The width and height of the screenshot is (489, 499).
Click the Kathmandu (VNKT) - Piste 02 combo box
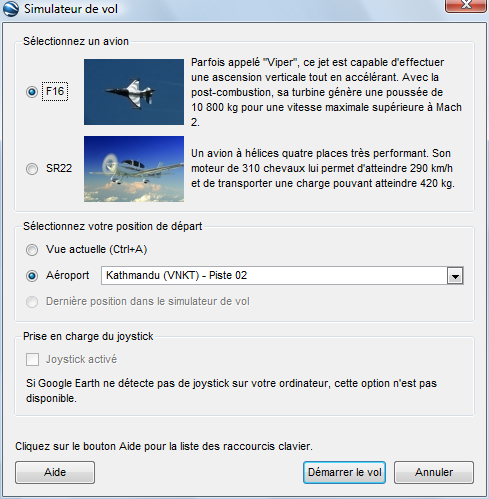coord(282,276)
